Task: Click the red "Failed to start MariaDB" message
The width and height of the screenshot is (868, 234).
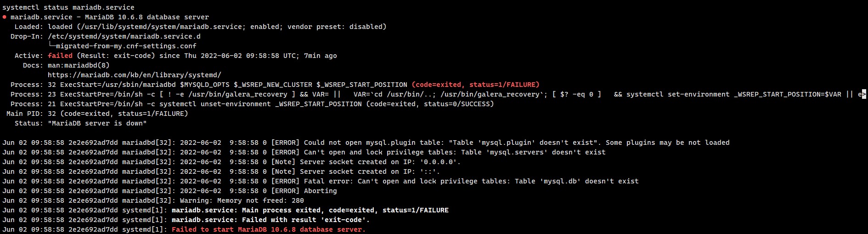Action: click(268, 229)
